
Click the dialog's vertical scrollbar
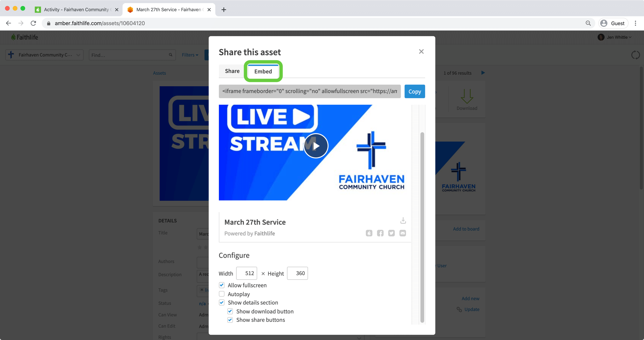[x=422, y=227]
